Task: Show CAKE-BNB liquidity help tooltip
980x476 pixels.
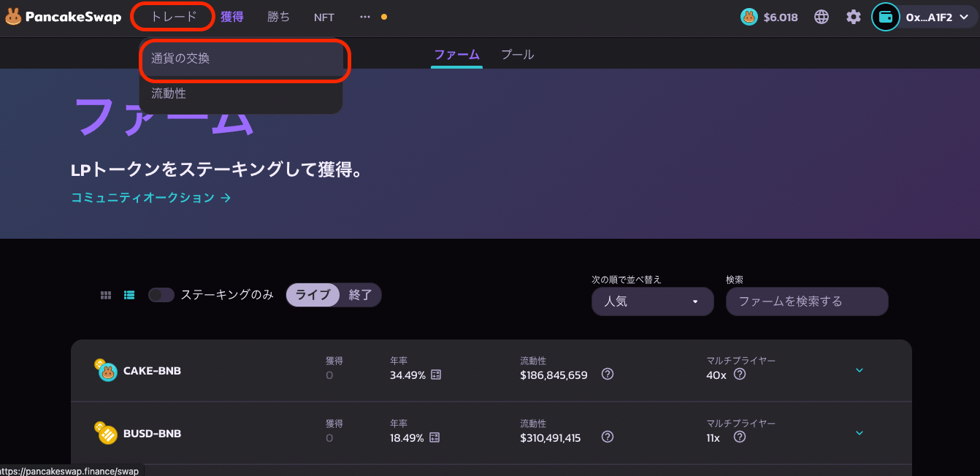Action: [x=608, y=374]
